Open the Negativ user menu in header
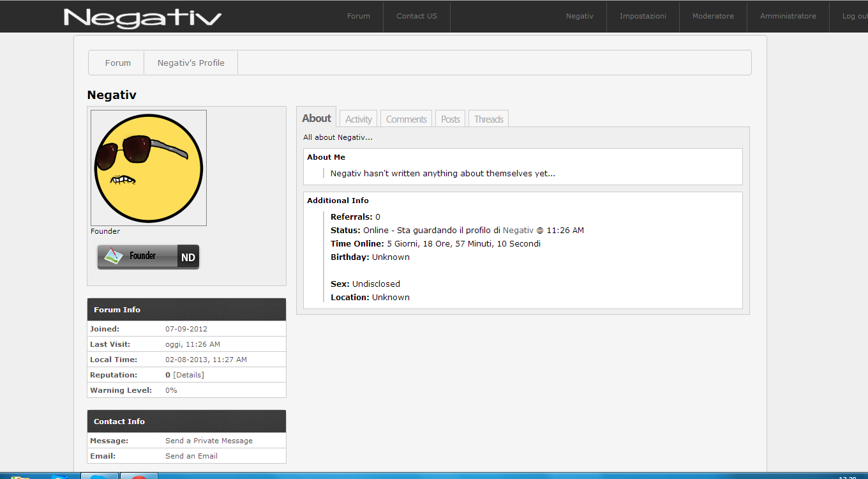Screen dimensions: 868x479 click(x=580, y=17)
